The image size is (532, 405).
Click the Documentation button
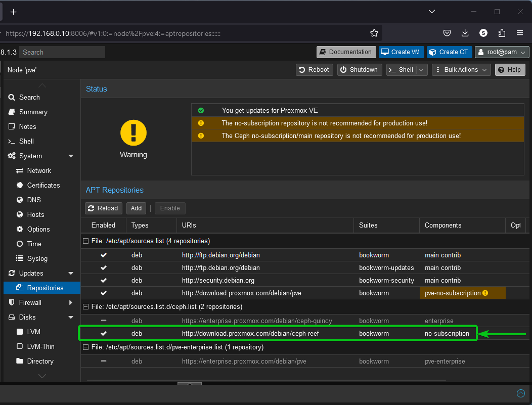346,52
